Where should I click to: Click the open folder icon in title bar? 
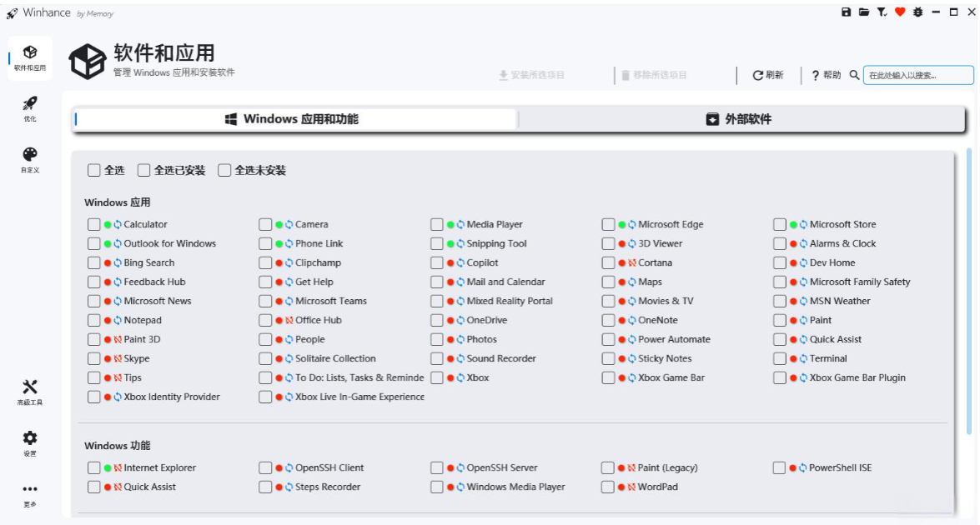(864, 12)
